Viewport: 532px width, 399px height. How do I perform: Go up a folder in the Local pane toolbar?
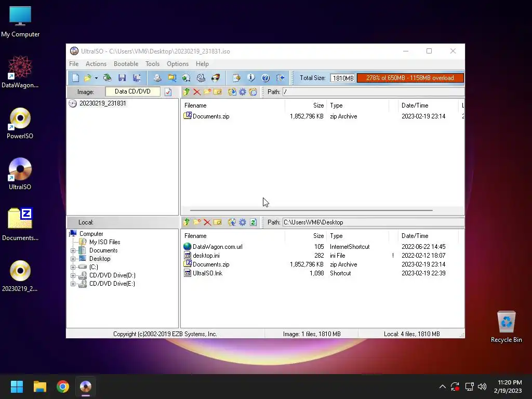tap(187, 222)
